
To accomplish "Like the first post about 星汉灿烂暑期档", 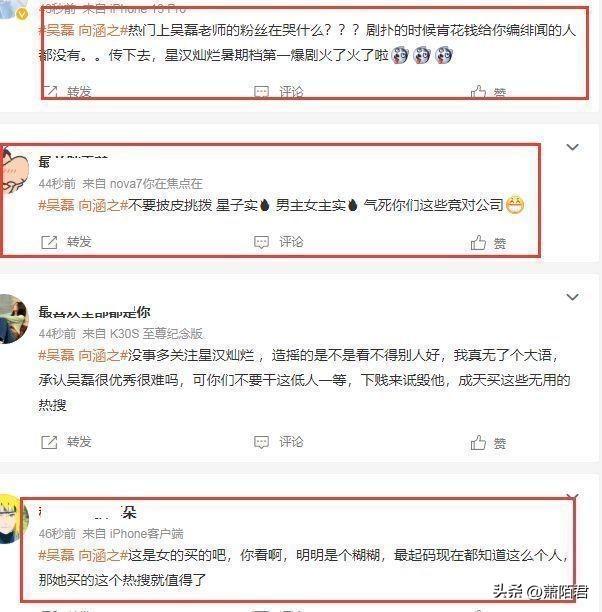I will tap(478, 92).
